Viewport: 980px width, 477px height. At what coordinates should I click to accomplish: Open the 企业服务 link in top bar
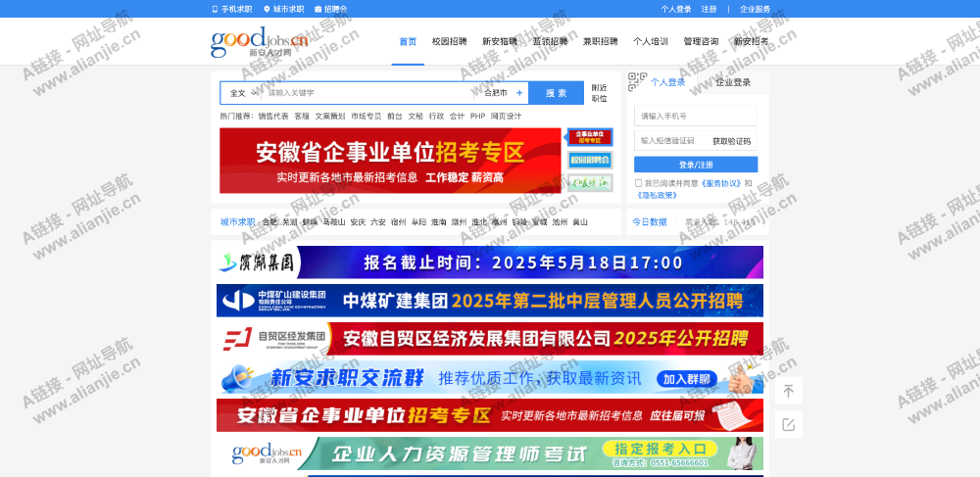[755, 10]
